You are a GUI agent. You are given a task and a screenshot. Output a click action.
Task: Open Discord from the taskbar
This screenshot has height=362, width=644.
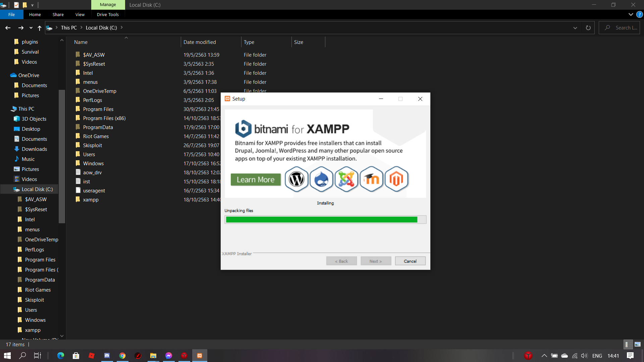(x=107, y=356)
